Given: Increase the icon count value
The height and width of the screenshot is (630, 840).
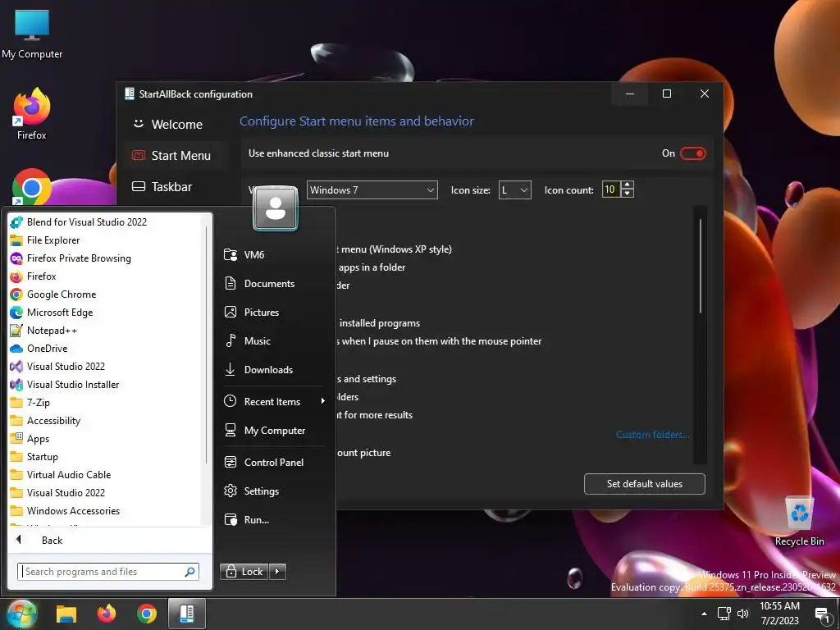Looking at the screenshot, I should (x=628, y=185).
